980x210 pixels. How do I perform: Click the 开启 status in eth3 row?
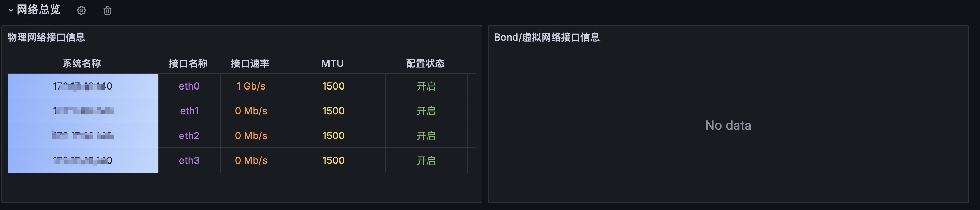pyautogui.click(x=426, y=160)
